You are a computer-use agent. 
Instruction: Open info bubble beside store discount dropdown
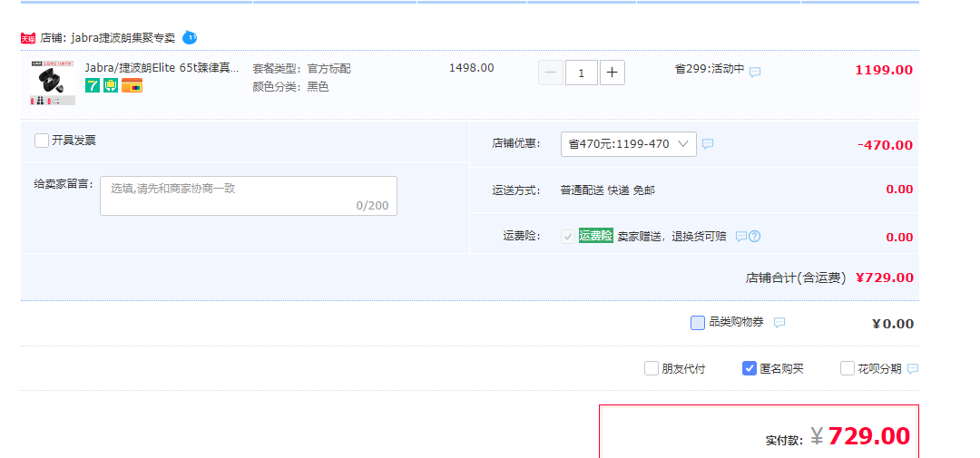tap(708, 143)
